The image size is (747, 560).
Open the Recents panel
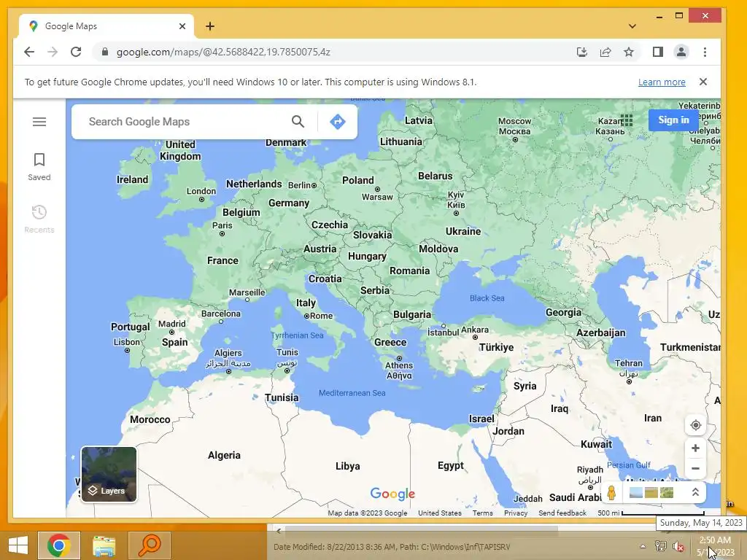click(39, 219)
